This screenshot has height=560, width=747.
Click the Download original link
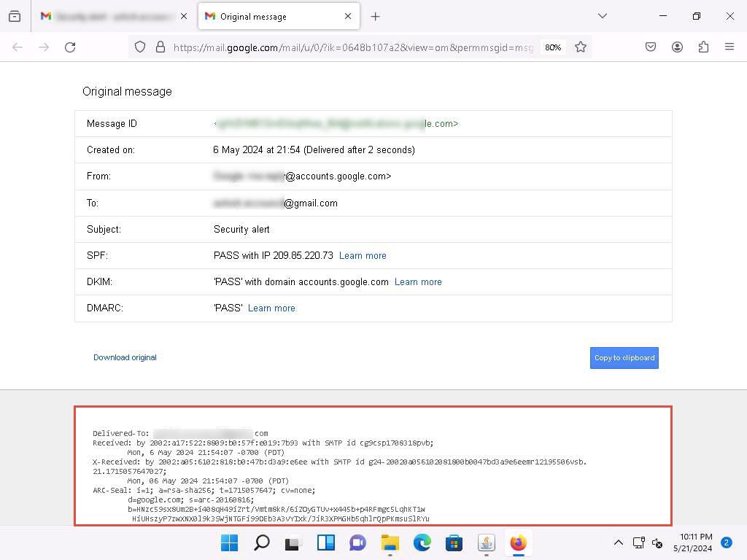click(x=125, y=357)
